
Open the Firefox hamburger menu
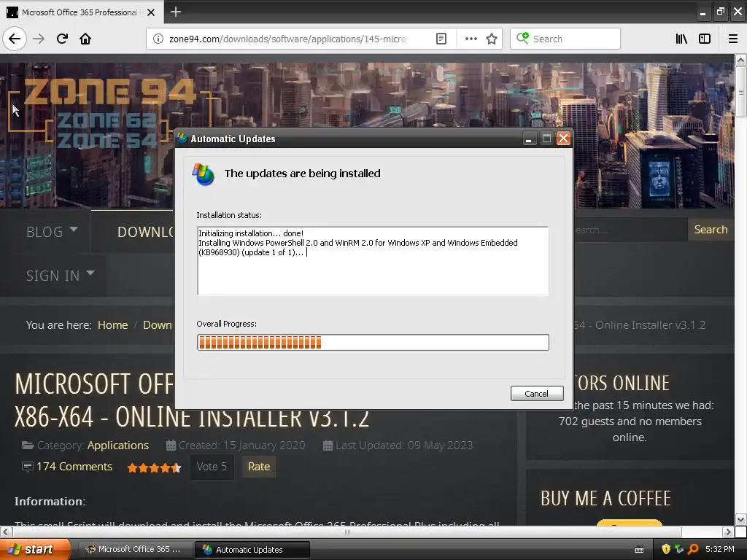tap(732, 39)
